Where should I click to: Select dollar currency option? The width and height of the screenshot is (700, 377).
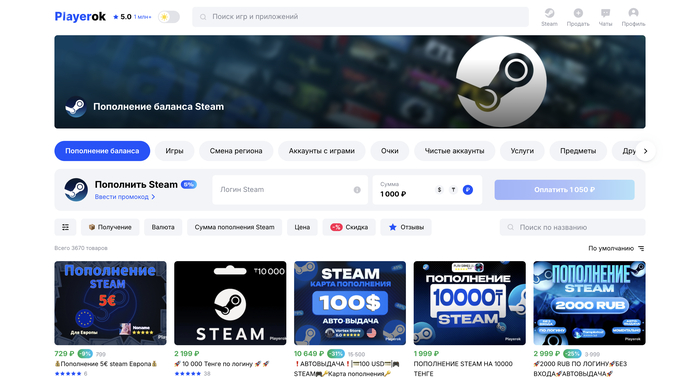tap(439, 190)
